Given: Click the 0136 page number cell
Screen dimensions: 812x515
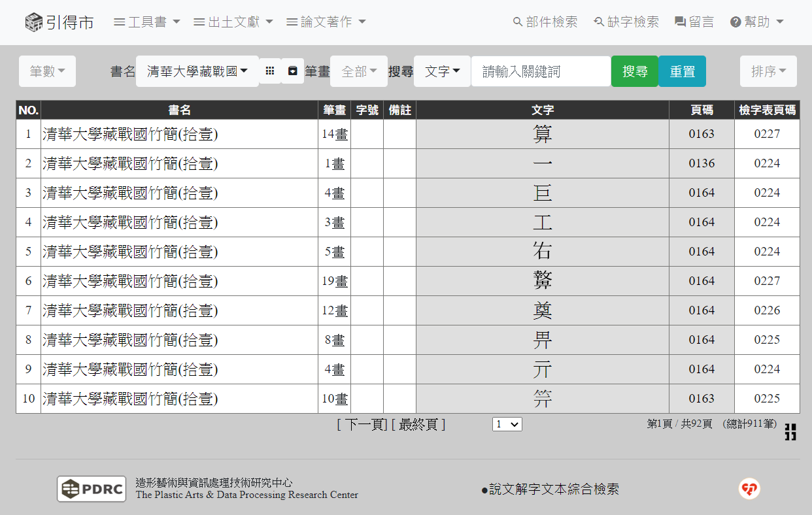Looking at the screenshot, I should click(x=702, y=163).
